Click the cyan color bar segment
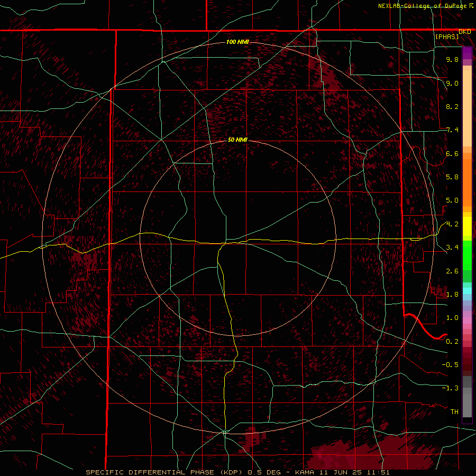The height and width of the screenshot is (476, 476). coord(467,291)
